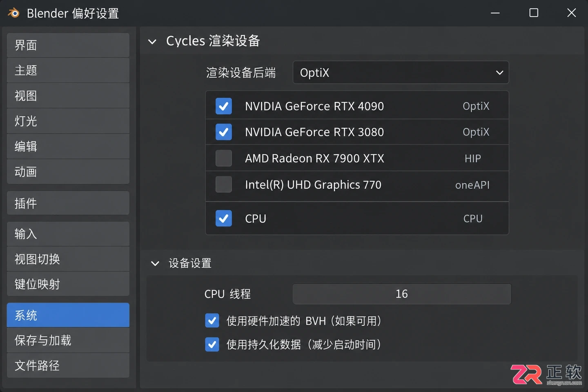
Task: Collapse the Cycles 渲染设备 panel
Action: (152, 41)
